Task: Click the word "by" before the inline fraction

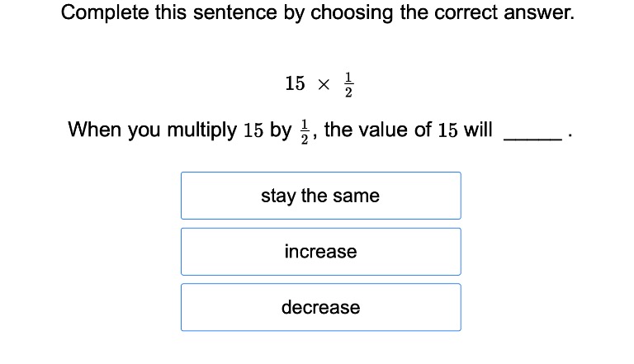Action: tap(281, 130)
